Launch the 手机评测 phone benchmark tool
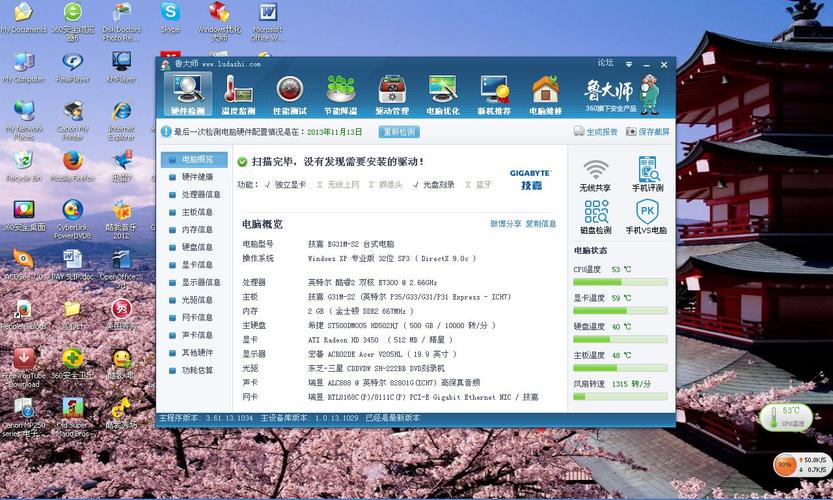 647,175
